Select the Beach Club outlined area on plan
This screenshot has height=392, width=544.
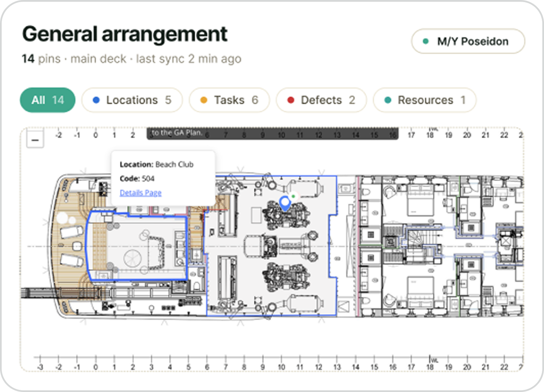click(136, 245)
